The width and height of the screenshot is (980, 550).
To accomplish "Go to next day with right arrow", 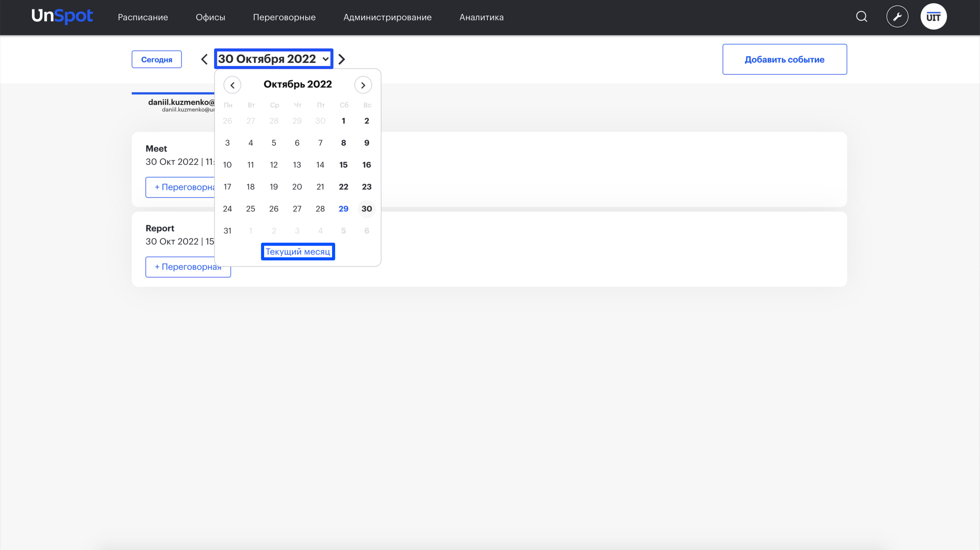I will (x=342, y=59).
